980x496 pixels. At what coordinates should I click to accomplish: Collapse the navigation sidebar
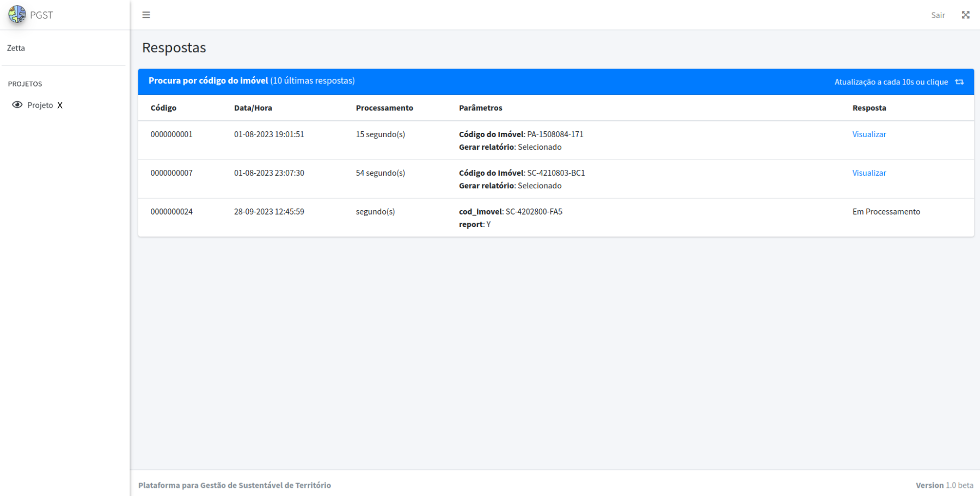click(x=146, y=15)
